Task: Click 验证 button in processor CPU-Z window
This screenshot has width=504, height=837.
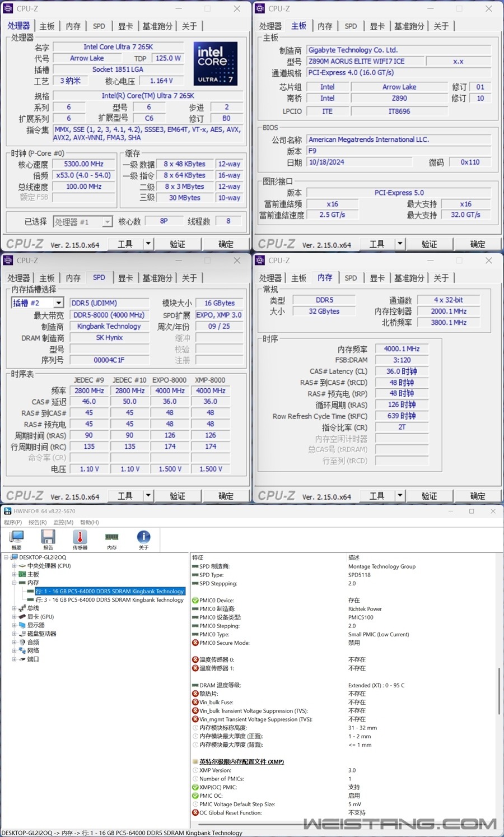Action: 178,244
